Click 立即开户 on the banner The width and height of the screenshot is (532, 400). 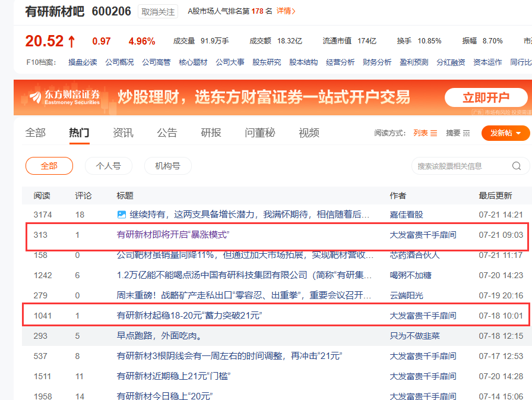tap(486, 97)
